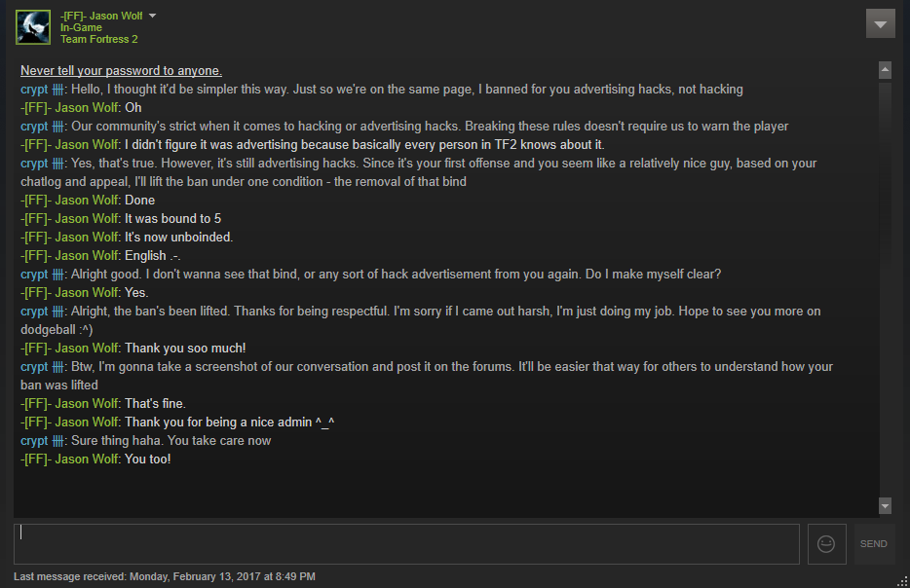
Task: Click the "In-Game" status text
Action: [81, 27]
